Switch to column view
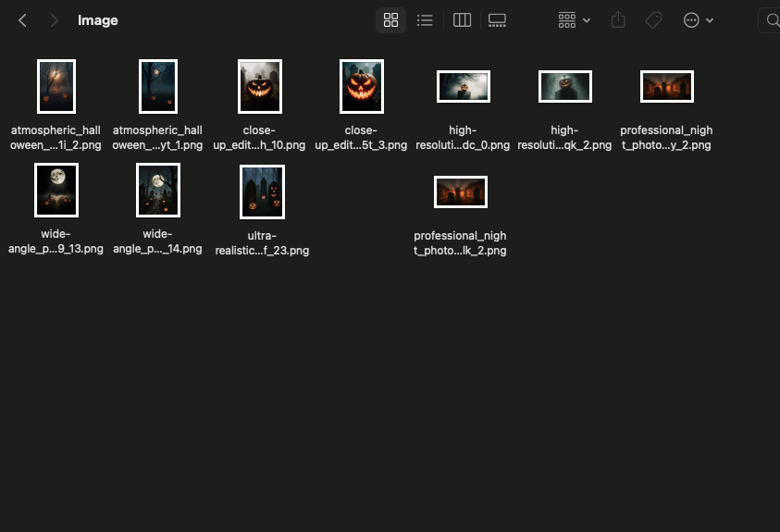 (463, 20)
